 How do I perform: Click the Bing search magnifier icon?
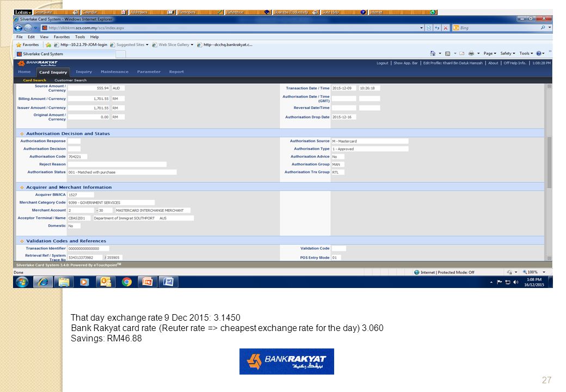(543, 27)
